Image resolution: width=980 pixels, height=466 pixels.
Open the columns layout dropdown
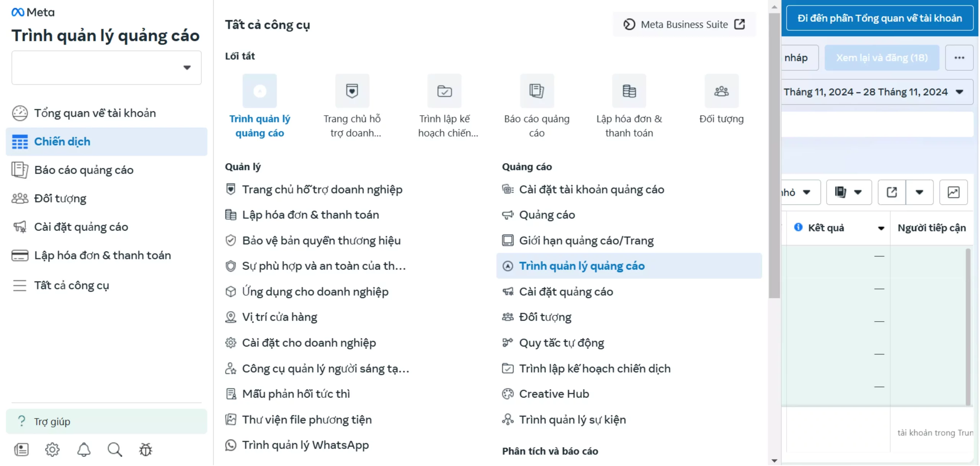click(x=848, y=192)
